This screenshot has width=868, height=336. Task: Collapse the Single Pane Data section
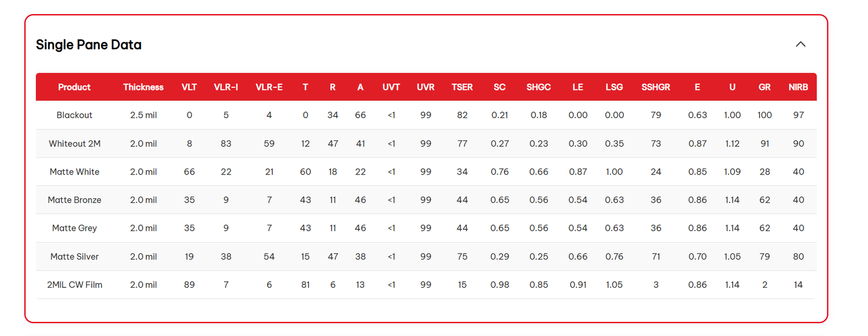pos(800,44)
